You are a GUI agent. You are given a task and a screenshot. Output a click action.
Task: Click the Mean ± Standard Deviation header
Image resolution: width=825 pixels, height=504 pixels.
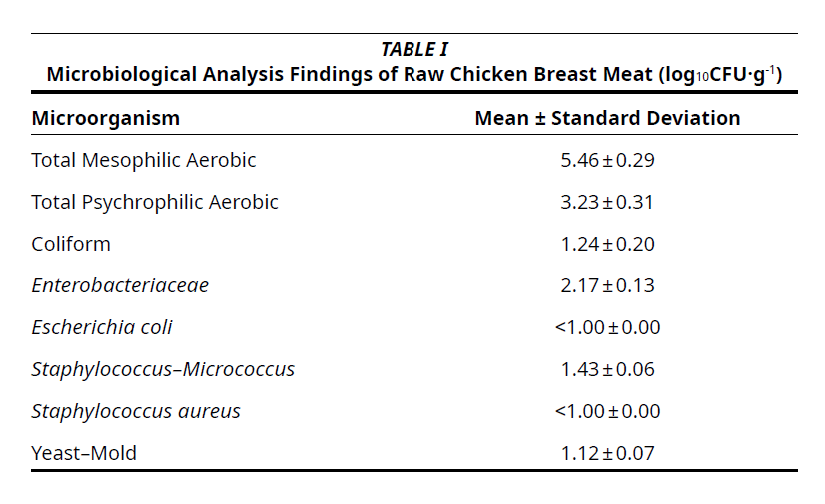[x=607, y=118]
